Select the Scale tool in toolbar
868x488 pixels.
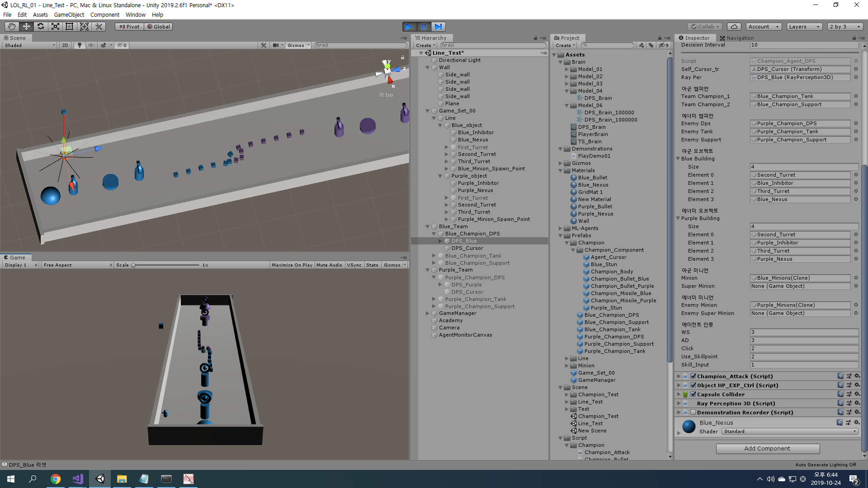pyautogui.click(x=55, y=27)
